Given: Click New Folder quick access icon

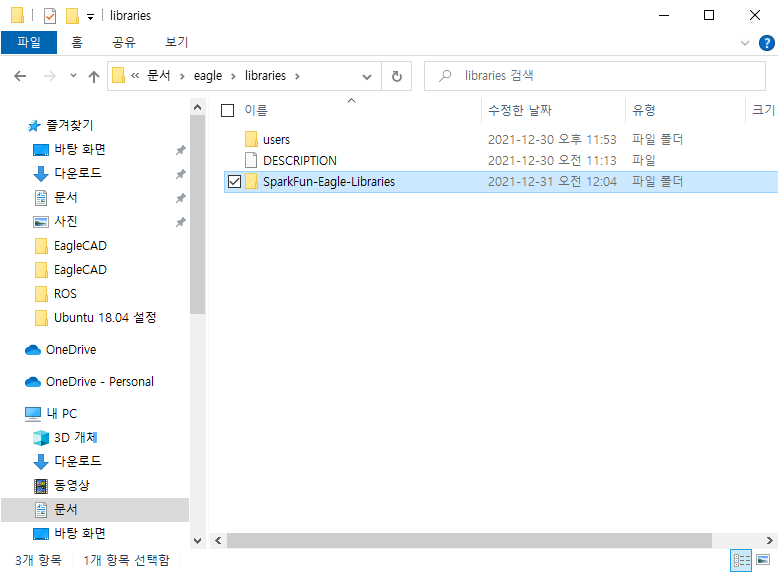Looking at the screenshot, I should 72,16.
